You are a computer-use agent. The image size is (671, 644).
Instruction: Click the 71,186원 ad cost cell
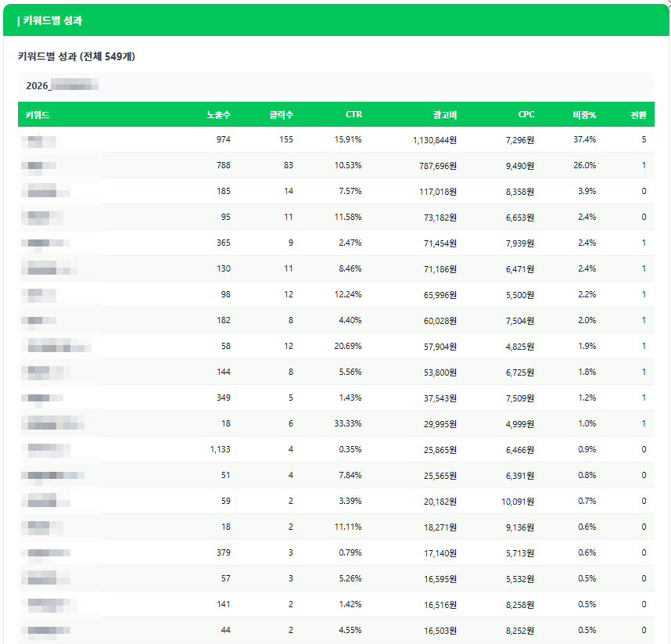[440, 269]
